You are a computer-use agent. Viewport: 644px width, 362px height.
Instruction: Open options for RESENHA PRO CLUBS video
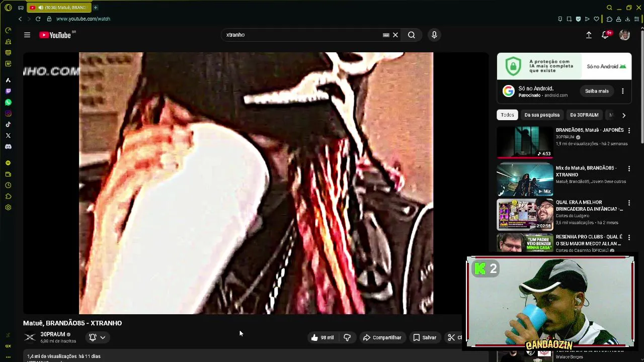(629, 237)
